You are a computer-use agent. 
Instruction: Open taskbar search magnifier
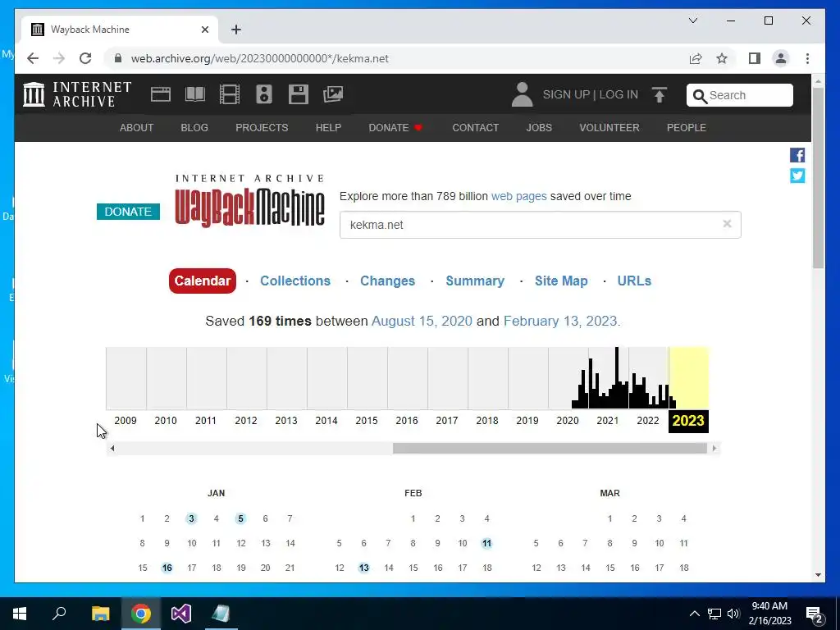[59, 614]
